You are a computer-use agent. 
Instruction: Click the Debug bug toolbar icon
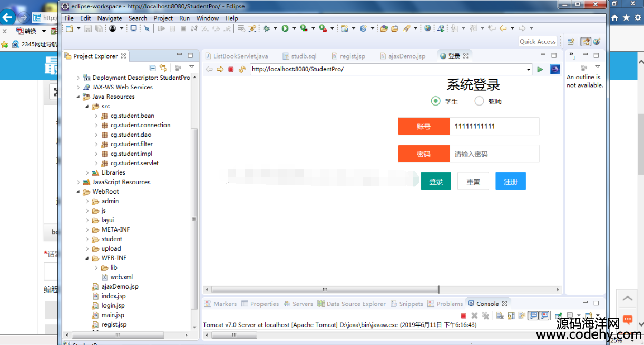pos(267,28)
